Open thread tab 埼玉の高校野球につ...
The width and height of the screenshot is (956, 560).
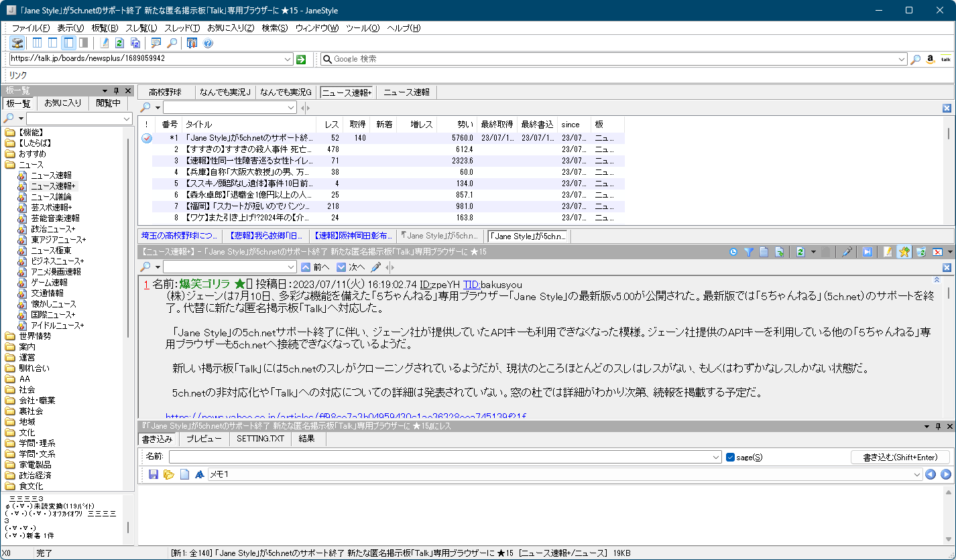click(180, 236)
